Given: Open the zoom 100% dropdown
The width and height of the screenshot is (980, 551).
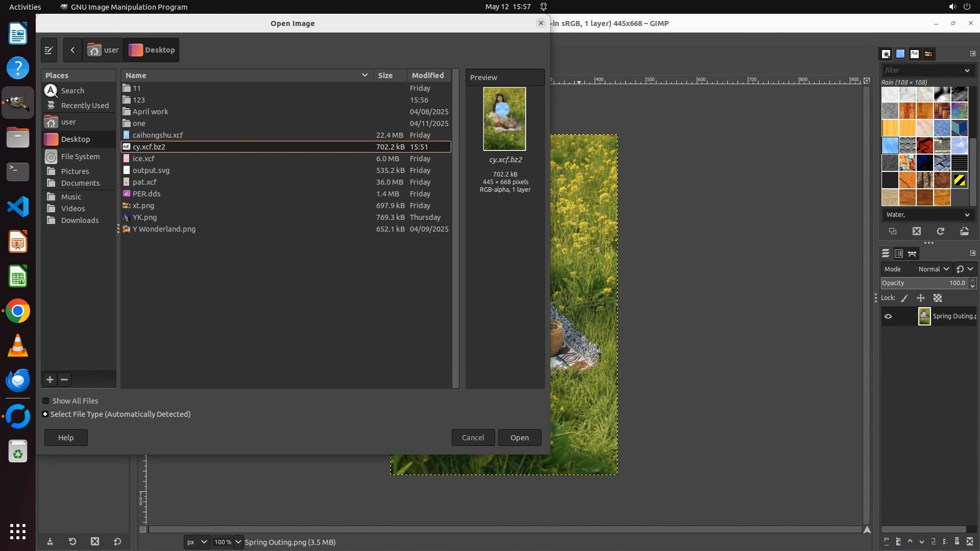Looking at the screenshot, I should [x=238, y=542].
